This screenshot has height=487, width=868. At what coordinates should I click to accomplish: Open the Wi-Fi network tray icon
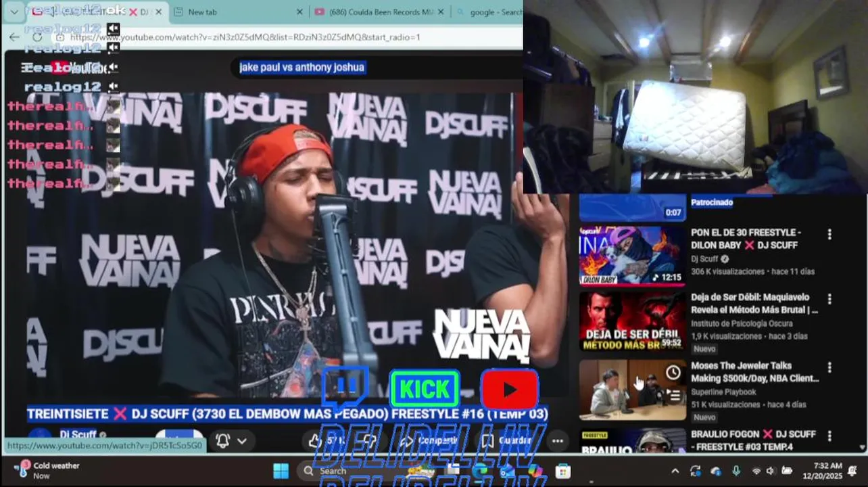pyautogui.click(x=756, y=471)
